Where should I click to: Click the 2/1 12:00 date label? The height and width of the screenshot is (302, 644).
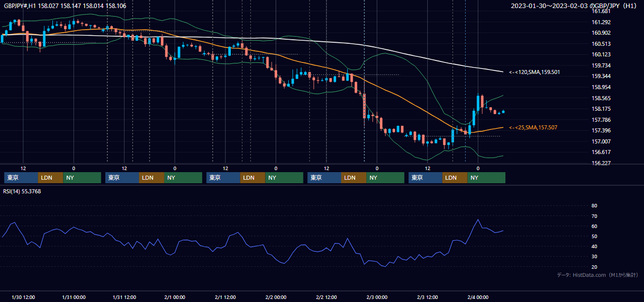225,297
